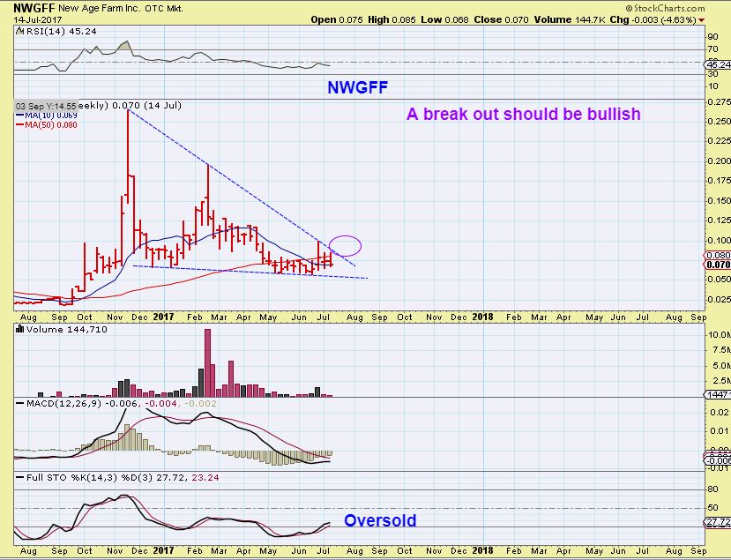Click the Chg -0.003 (-4.63%) value
The image size is (731, 560).
click(653, 19)
